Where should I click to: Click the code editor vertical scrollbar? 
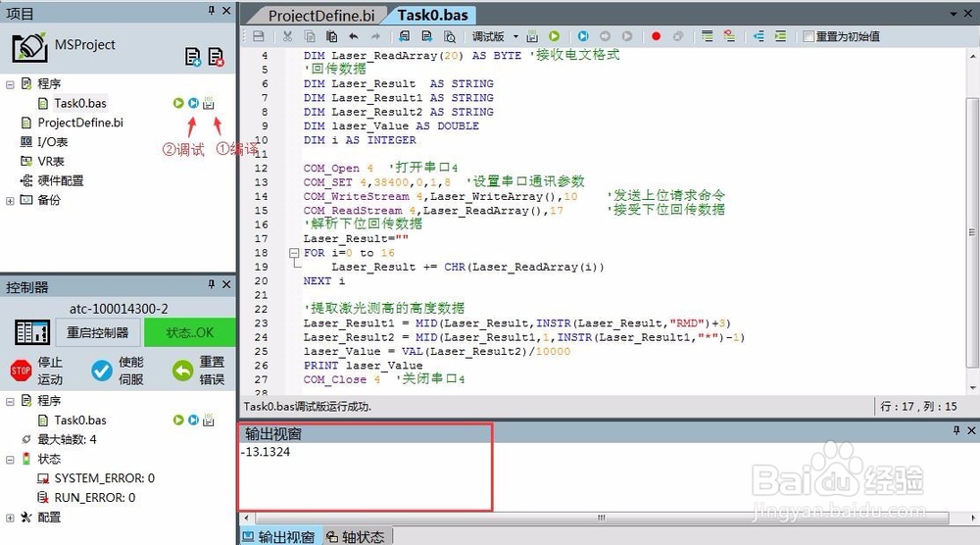click(x=972, y=232)
